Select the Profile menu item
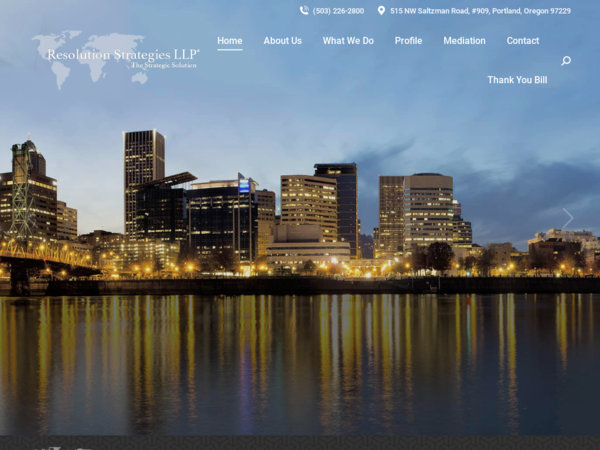The width and height of the screenshot is (600, 450). tap(408, 41)
